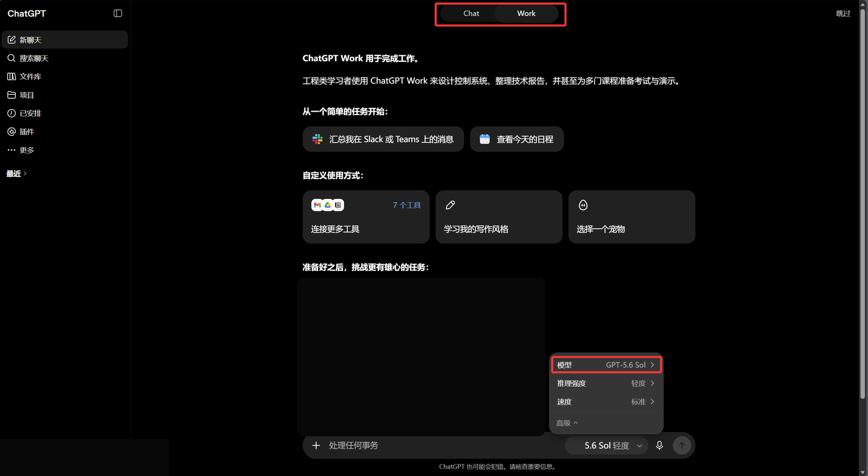868x476 pixels.
Task: Open 文件库 in the sidebar
Action: (x=65, y=76)
